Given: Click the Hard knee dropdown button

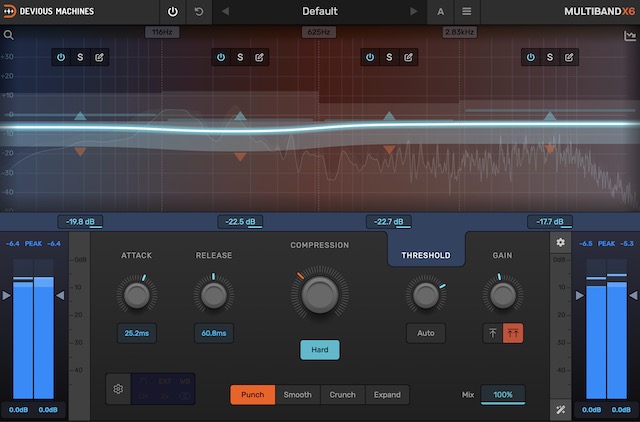Looking at the screenshot, I should pyautogui.click(x=319, y=350).
